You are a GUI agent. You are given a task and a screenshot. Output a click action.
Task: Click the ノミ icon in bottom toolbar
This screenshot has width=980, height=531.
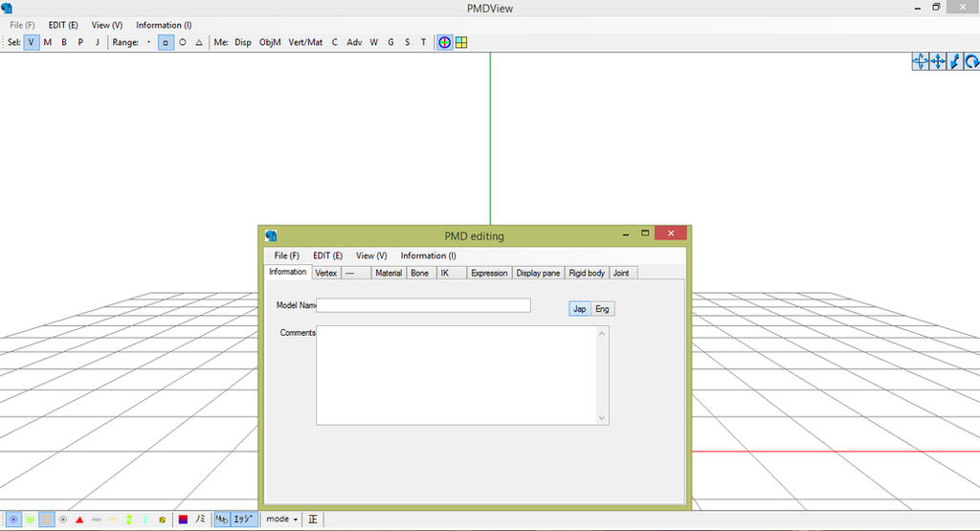tap(200, 520)
